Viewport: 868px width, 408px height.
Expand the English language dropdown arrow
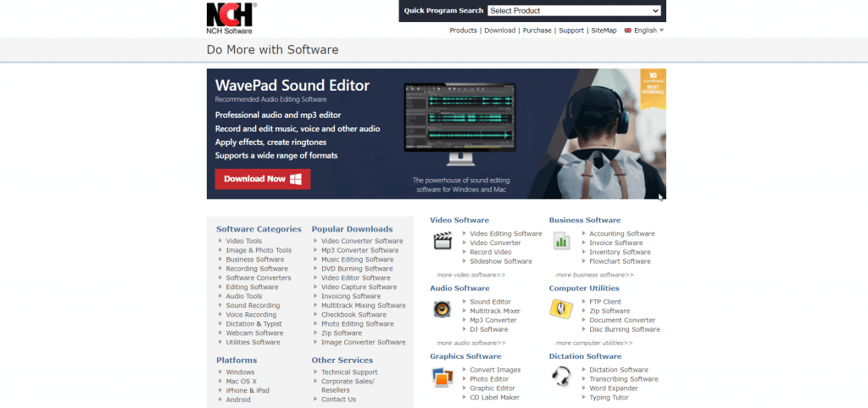(x=661, y=31)
